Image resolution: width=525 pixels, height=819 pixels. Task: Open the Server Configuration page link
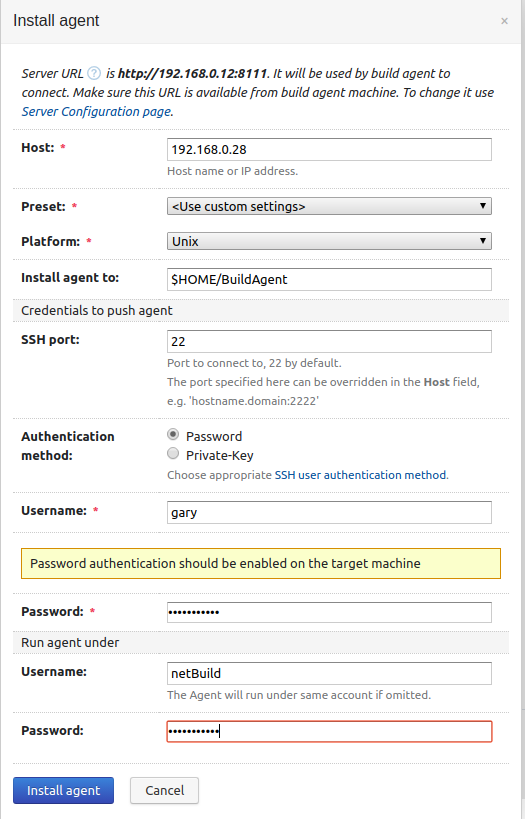[96, 111]
